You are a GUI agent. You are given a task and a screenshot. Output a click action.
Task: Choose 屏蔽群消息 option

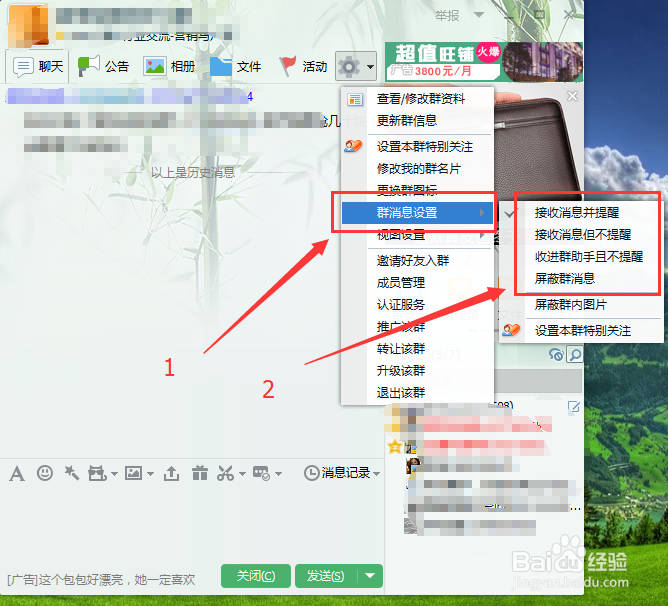coord(581,279)
